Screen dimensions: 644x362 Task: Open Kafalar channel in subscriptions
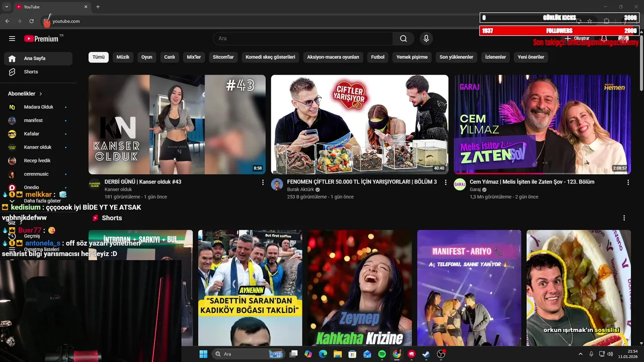38,134
